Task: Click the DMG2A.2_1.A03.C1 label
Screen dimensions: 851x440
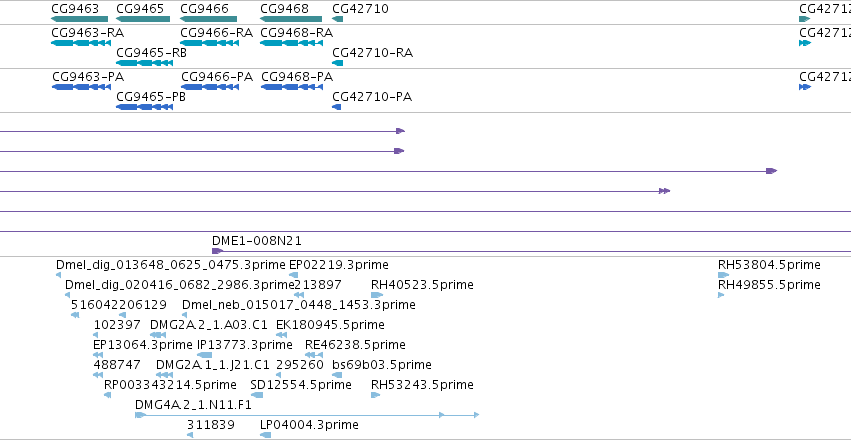Action: click(x=208, y=325)
